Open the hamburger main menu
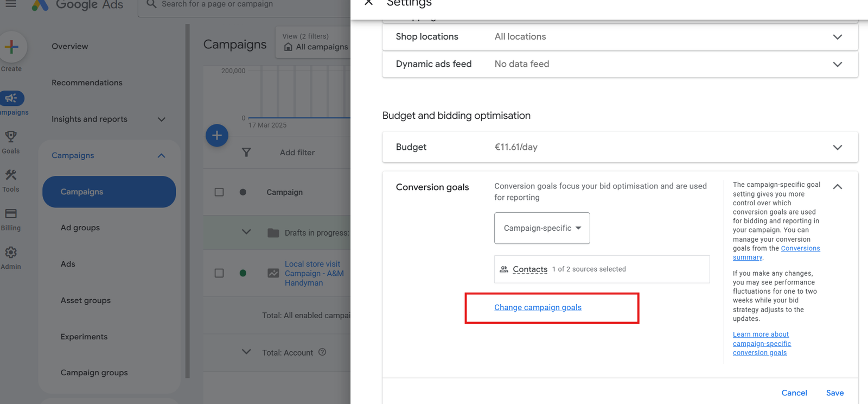868x404 pixels. (11, 3)
